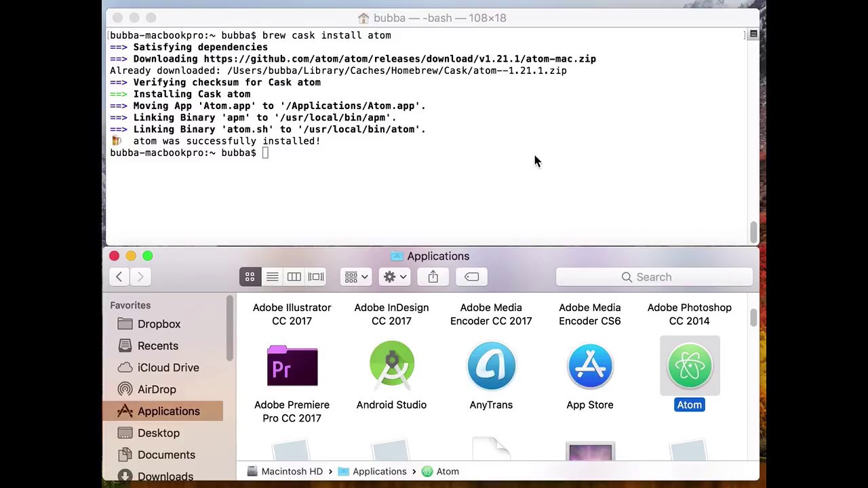Click Applications in the path bar

click(x=372, y=471)
